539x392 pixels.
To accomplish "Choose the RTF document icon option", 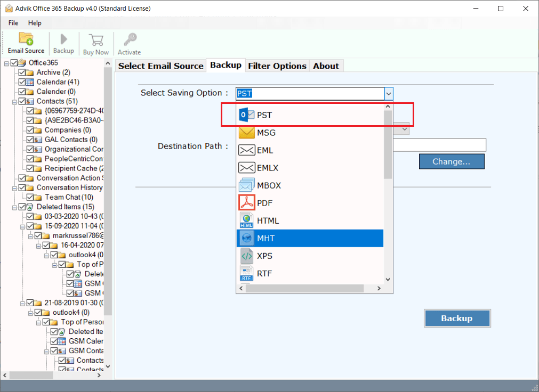I will [246, 273].
